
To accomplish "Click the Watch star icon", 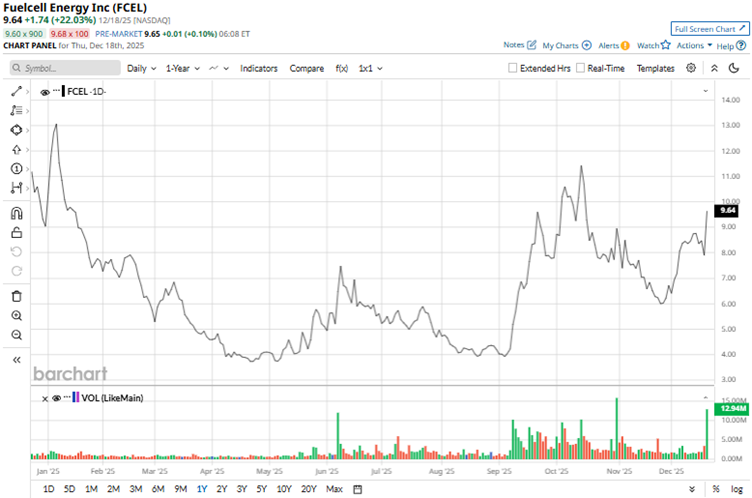I will pos(665,45).
